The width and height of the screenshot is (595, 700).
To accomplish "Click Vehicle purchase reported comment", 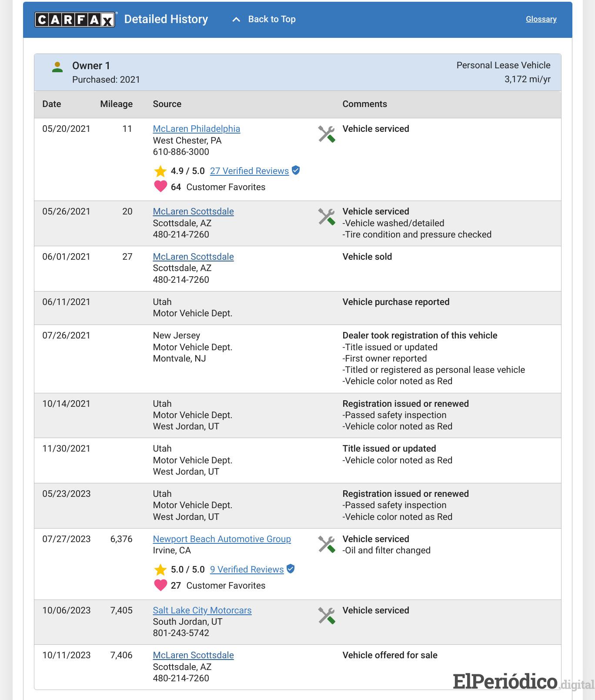I will tap(396, 302).
